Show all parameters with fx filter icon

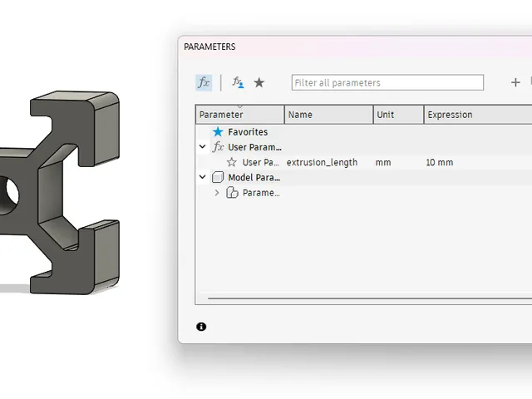(204, 82)
